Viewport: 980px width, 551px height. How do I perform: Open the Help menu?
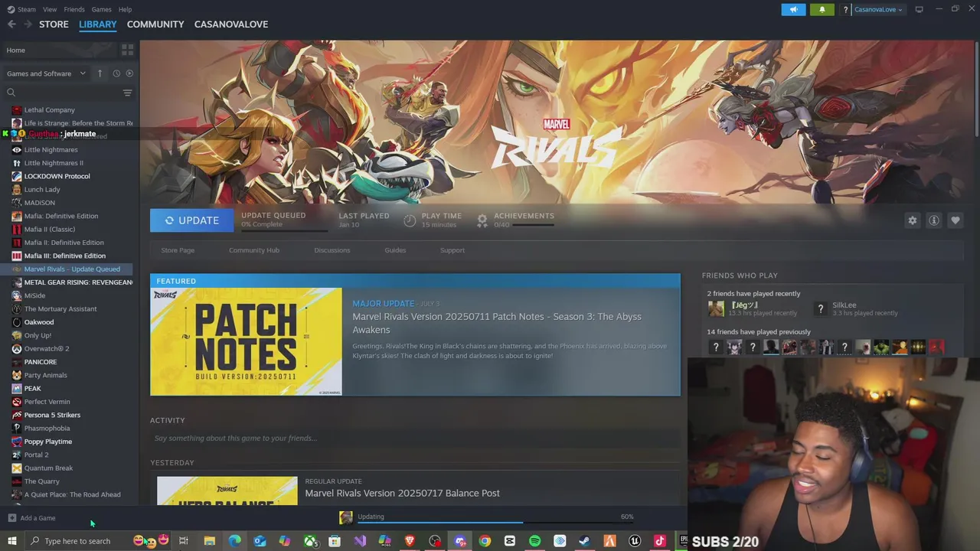click(x=125, y=9)
